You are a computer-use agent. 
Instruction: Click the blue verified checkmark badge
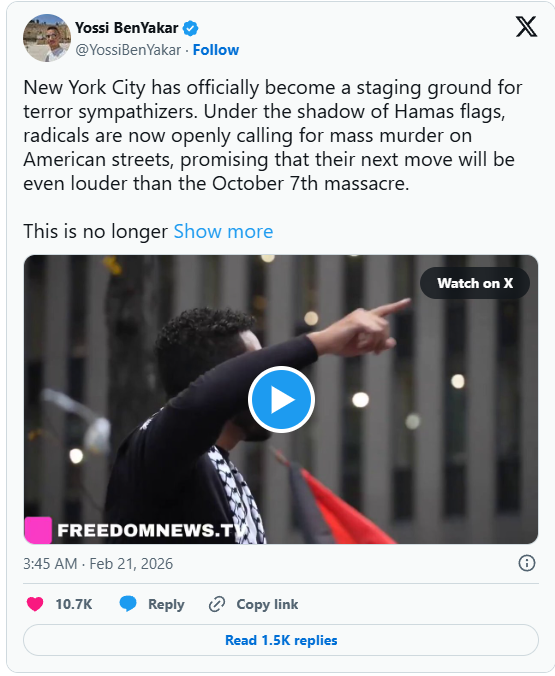point(190,28)
